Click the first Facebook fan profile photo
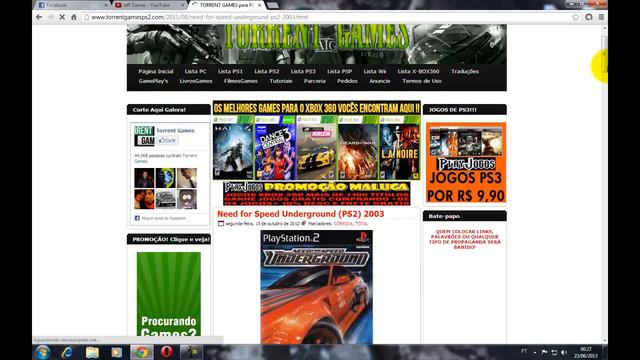The height and width of the screenshot is (360, 640). tap(144, 178)
